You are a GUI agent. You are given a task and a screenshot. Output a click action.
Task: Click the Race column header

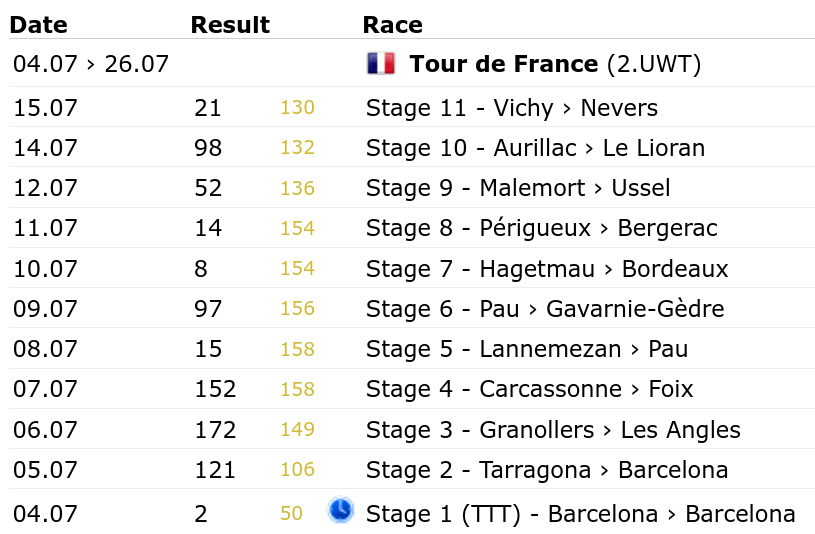coord(392,25)
